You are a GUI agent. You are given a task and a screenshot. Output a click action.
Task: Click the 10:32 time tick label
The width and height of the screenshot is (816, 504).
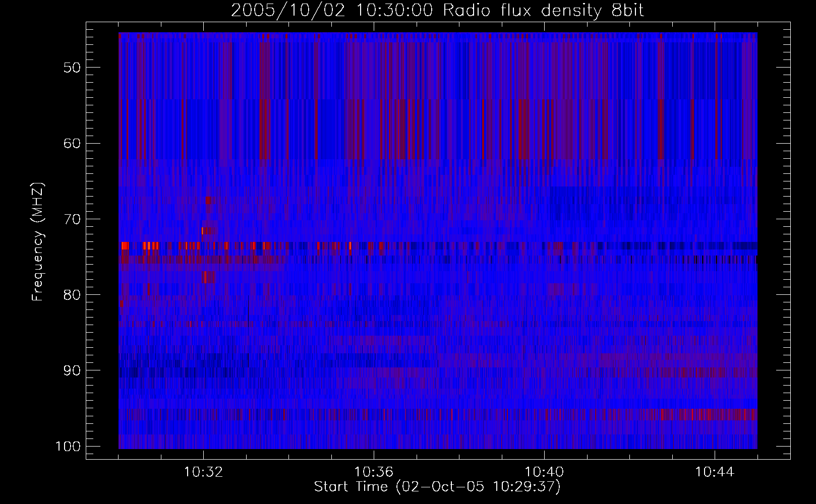click(x=204, y=472)
